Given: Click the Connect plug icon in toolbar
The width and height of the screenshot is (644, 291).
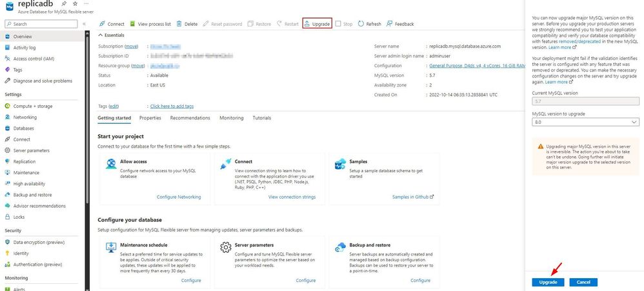Looking at the screenshot, I should pyautogui.click(x=102, y=25).
